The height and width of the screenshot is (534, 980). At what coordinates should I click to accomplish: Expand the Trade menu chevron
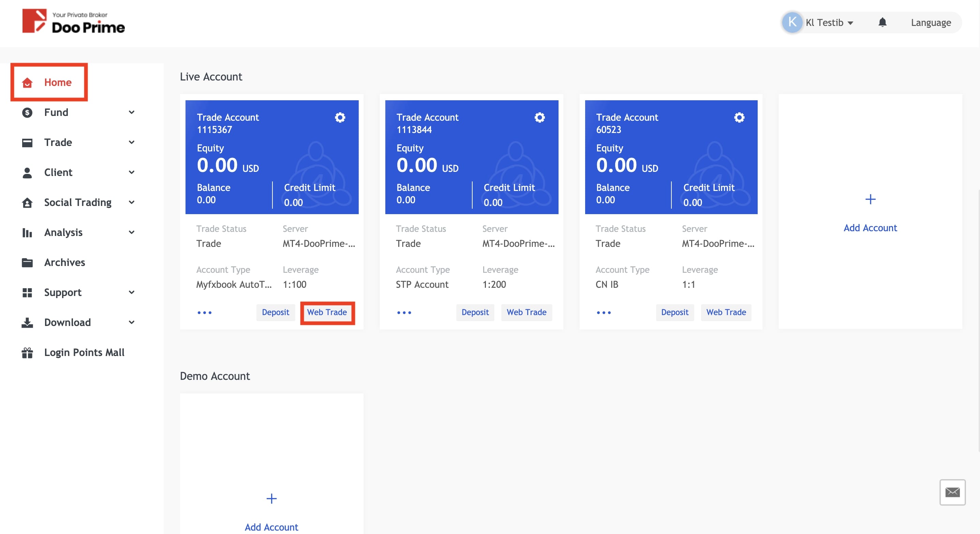[x=132, y=143]
